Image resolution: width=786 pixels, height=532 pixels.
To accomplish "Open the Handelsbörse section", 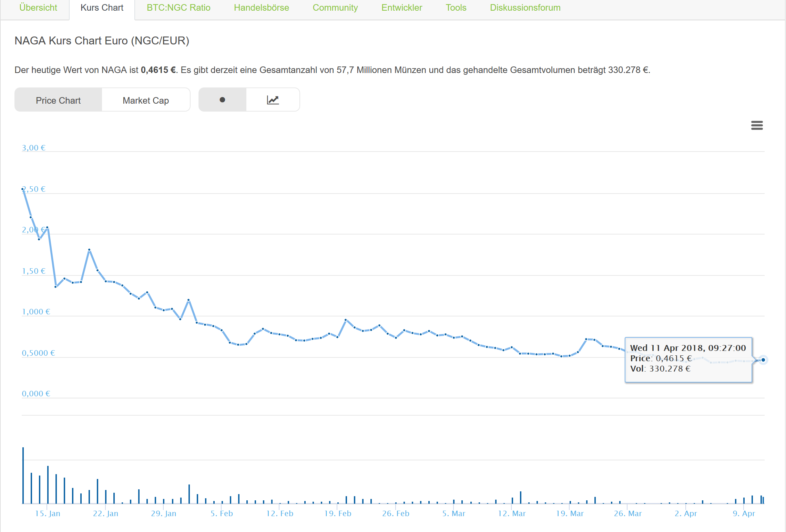I will (x=261, y=8).
